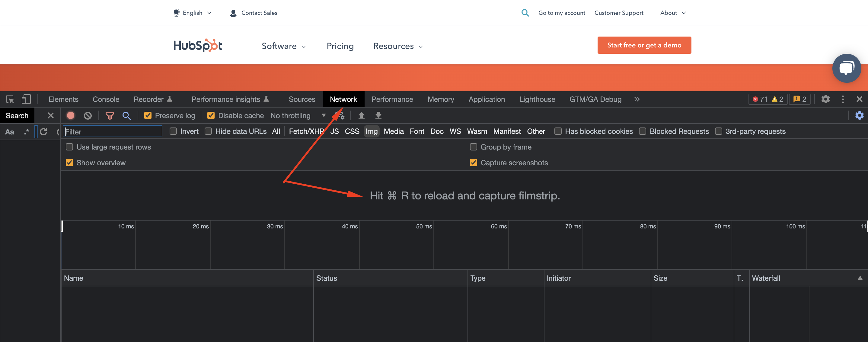Uncheck Preserve log checkbox
The height and width of the screenshot is (342, 868).
pyautogui.click(x=148, y=116)
